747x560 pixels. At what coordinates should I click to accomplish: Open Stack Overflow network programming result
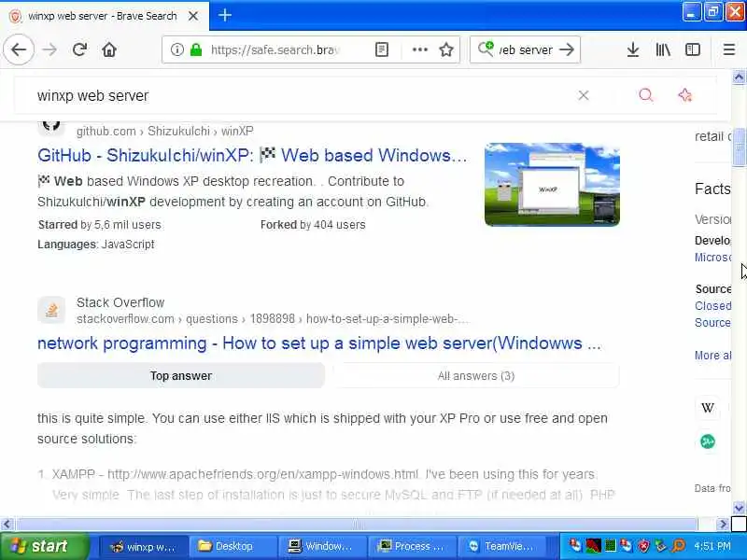[x=319, y=343]
